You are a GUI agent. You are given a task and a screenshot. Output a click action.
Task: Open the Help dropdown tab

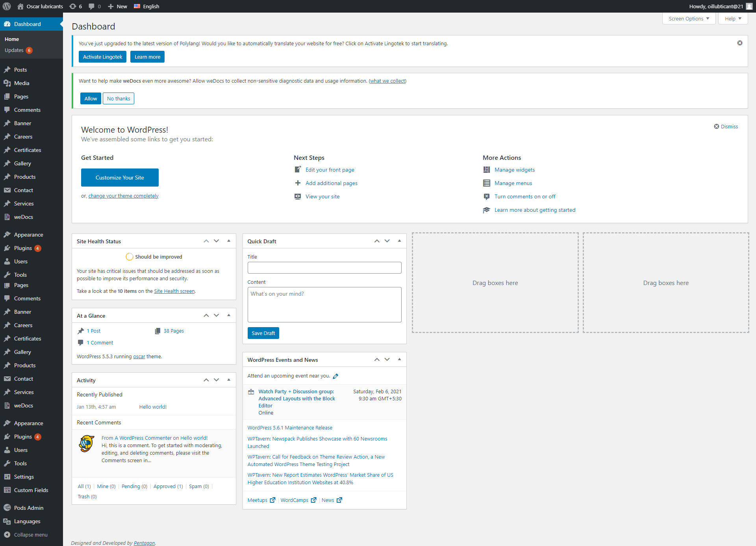[733, 19]
